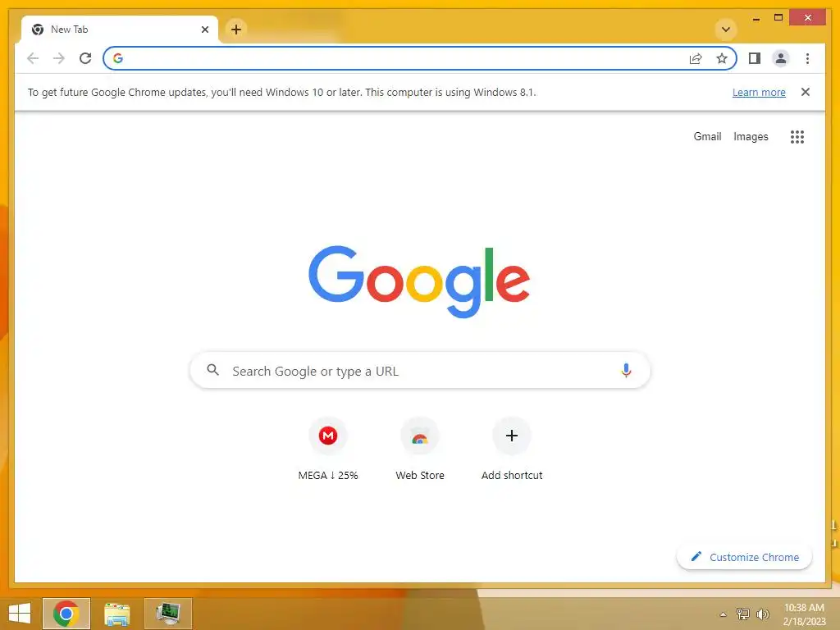The width and height of the screenshot is (840, 630).
Task: Open the monitor app on taskbar
Action: coord(167,614)
